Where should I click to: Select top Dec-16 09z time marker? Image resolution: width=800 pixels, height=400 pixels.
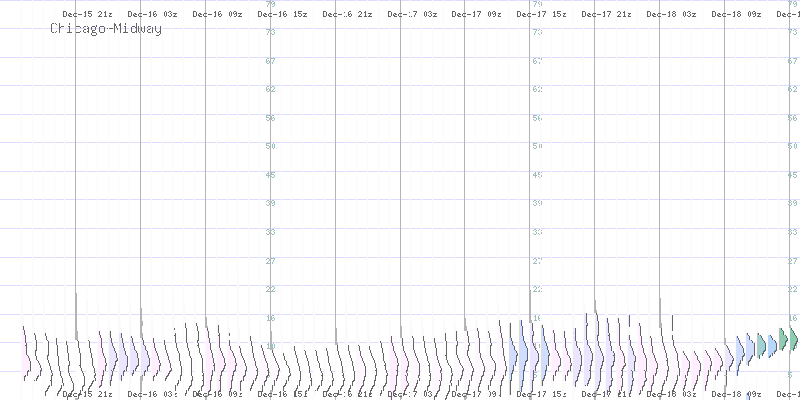click(x=217, y=14)
